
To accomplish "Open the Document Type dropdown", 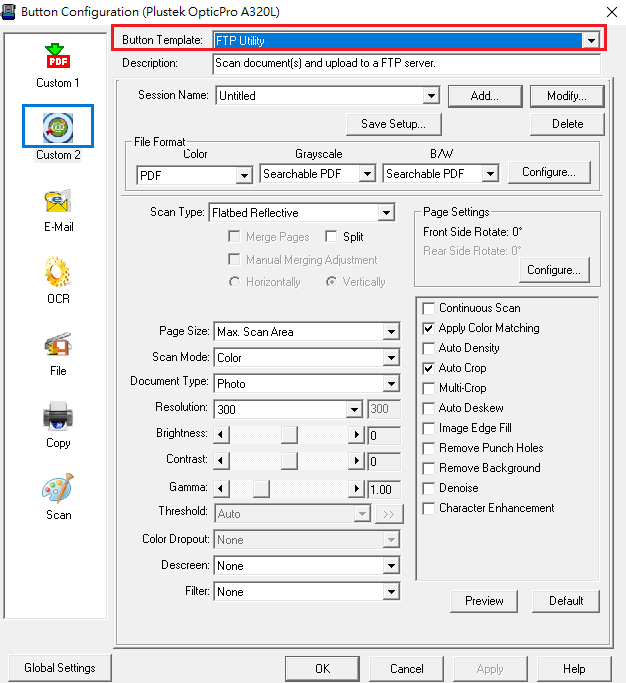I will 391,384.
